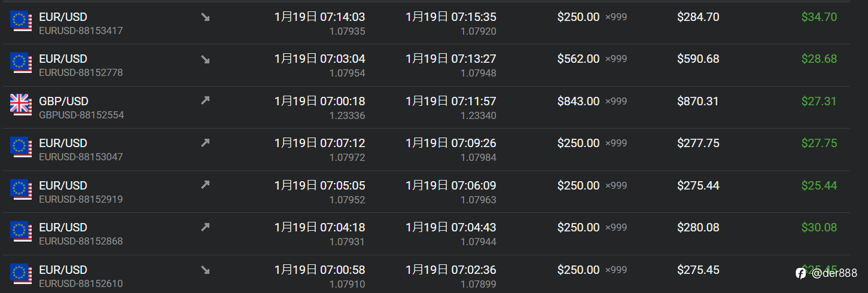This screenshot has height=293, width=868.
Task: Click the up arrow for trade EURUSD-88152868
Action: pos(205,227)
